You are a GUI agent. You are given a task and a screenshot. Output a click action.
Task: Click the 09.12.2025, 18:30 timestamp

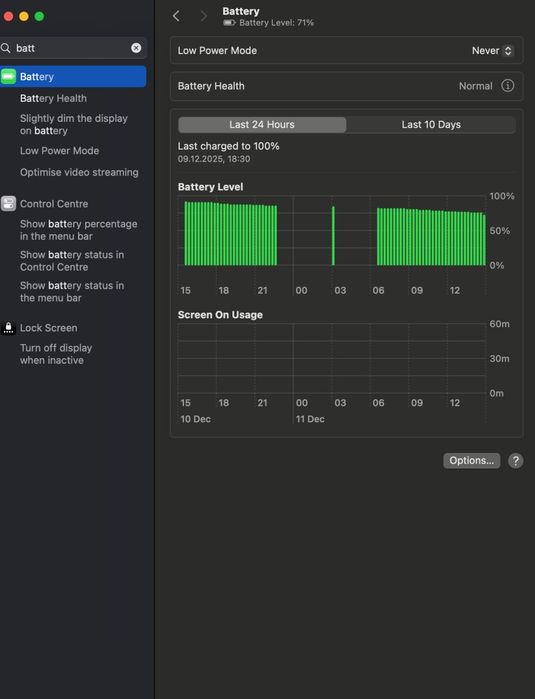[x=214, y=159]
